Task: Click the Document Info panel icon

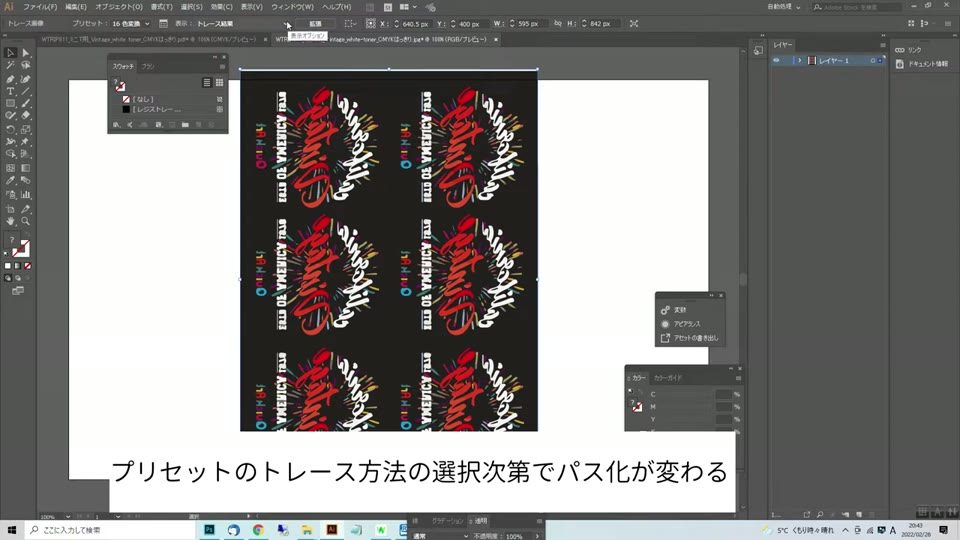Action: pyautogui.click(x=899, y=64)
